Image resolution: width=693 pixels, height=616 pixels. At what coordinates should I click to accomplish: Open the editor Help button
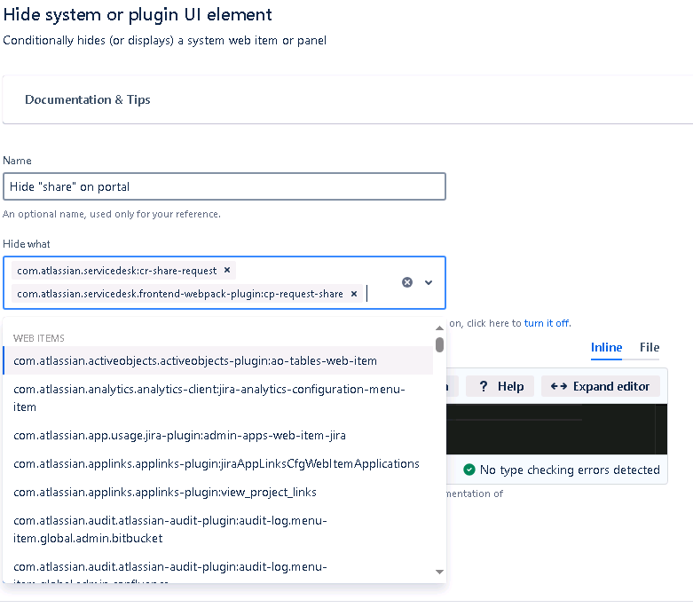pyautogui.click(x=500, y=386)
